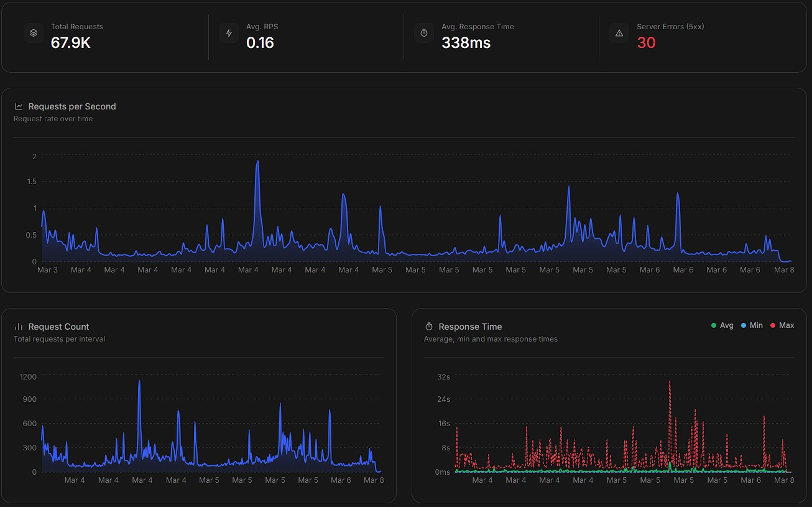This screenshot has width=812, height=507.
Task: Click the red Max legend dot
Action: pyautogui.click(x=773, y=325)
